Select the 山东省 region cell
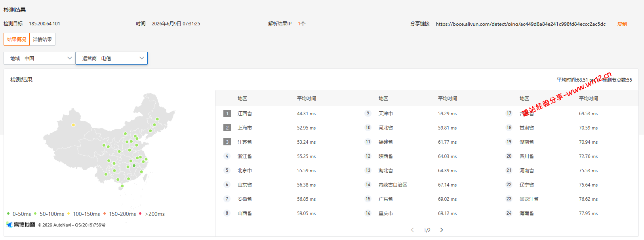The width and height of the screenshot is (644, 240). [x=245, y=185]
